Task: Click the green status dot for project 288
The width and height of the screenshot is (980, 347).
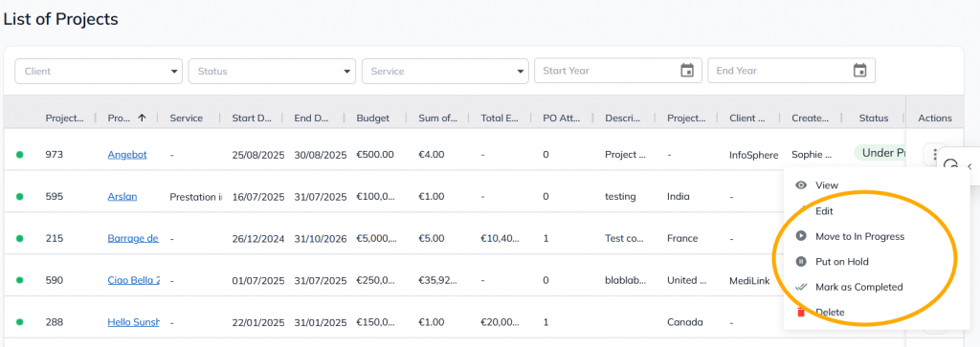Action: [x=19, y=322]
